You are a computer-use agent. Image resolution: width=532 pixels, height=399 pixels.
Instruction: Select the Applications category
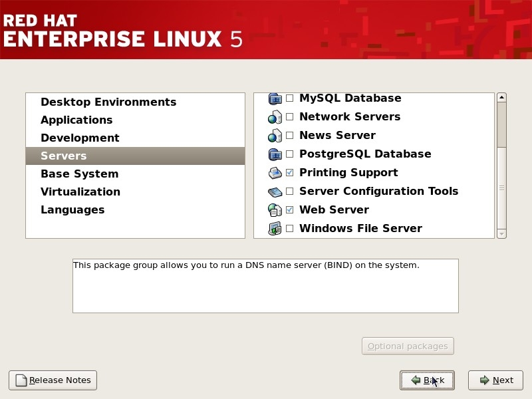[x=136, y=120]
